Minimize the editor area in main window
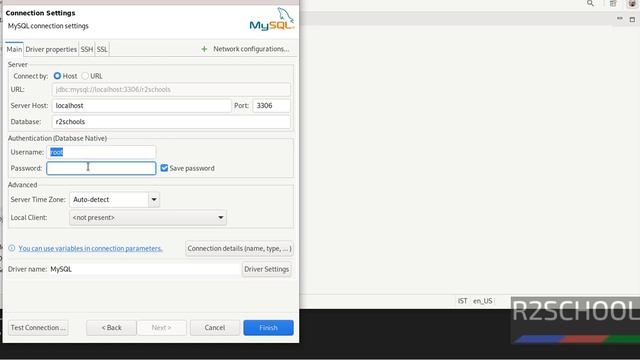The width and height of the screenshot is (640, 360). pos(620,19)
